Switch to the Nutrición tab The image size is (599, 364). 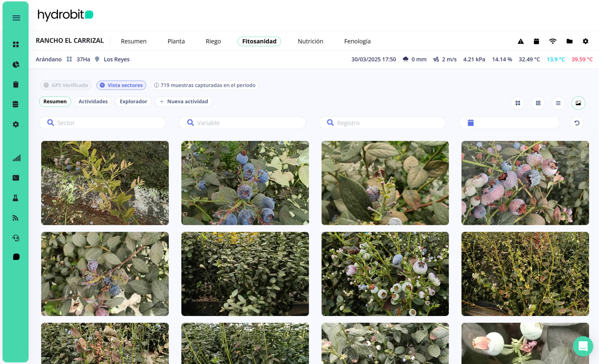pos(310,41)
